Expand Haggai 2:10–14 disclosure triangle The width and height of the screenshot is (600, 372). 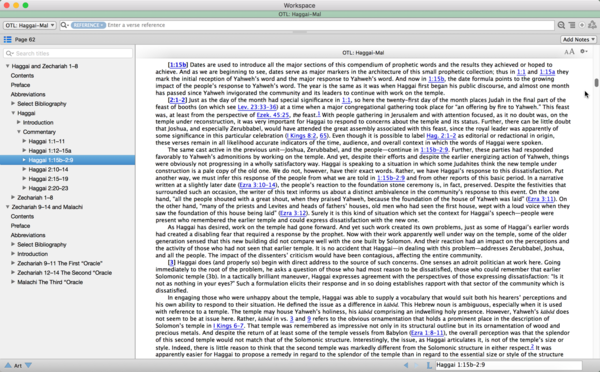click(24, 169)
